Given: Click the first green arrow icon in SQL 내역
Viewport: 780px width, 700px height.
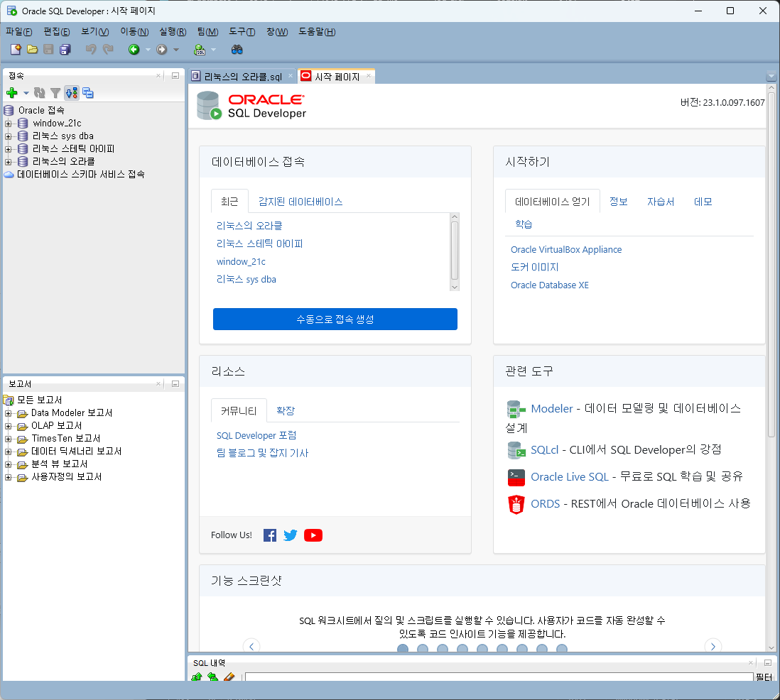Looking at the screenshot, I should [x=197, y=677].
